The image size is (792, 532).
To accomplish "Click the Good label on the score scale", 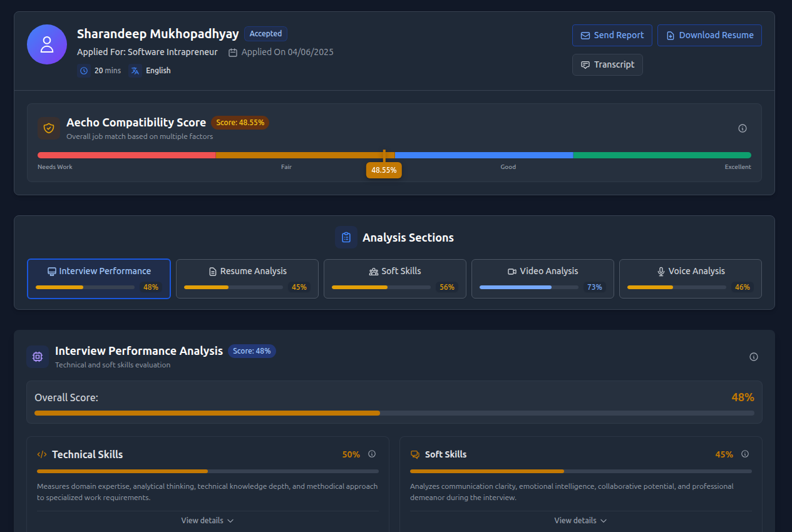I will pyautogui.click(x=508, y=167).
